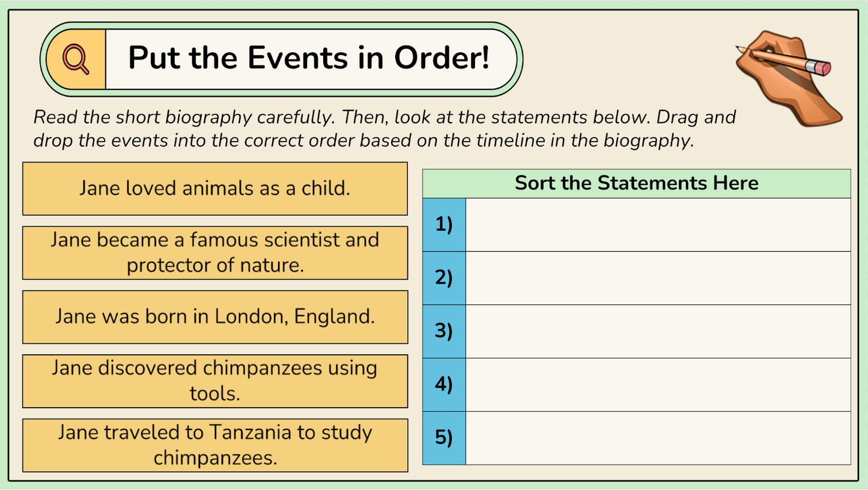Select the empty answer slot for row 2
The width and height of the screenshot is (868, 490).
[x=658, y=278]
